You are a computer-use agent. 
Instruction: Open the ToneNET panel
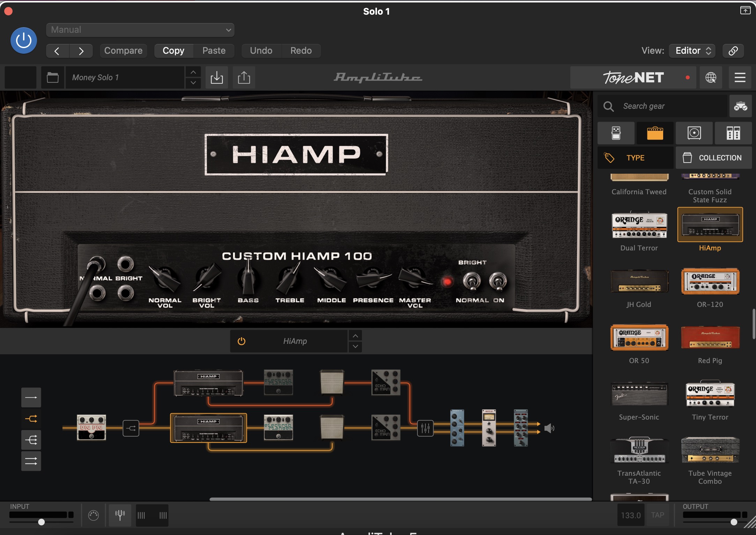pos(633,77)
